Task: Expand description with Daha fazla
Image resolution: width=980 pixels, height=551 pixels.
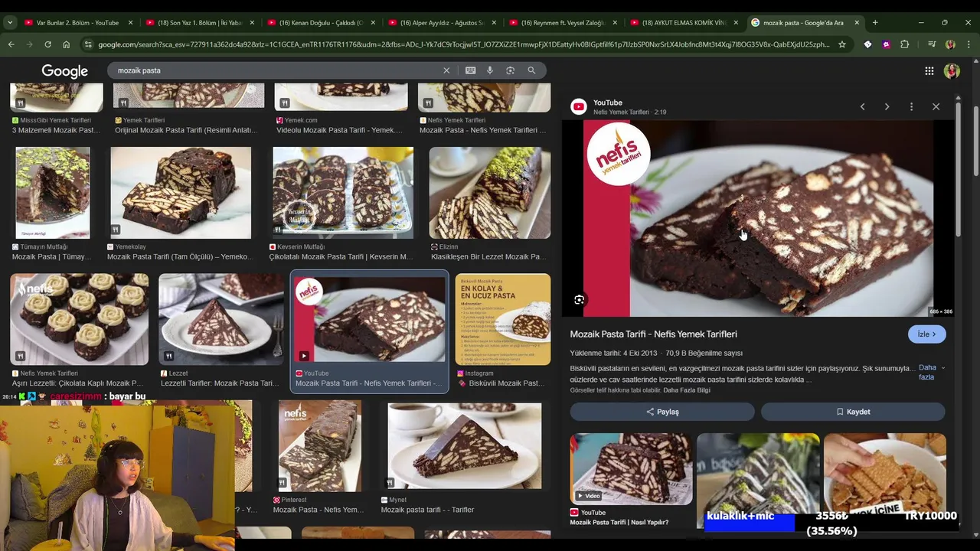Action: tap(931, 373)
